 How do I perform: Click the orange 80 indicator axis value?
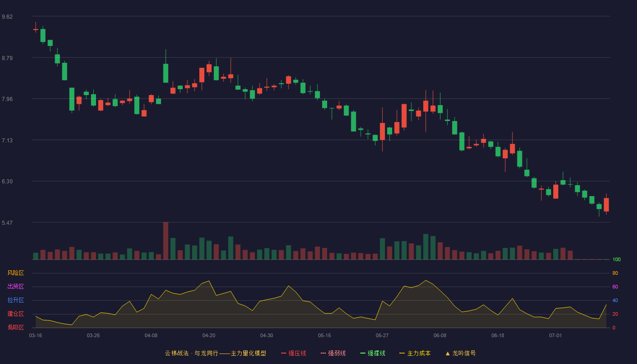point(615,273)
